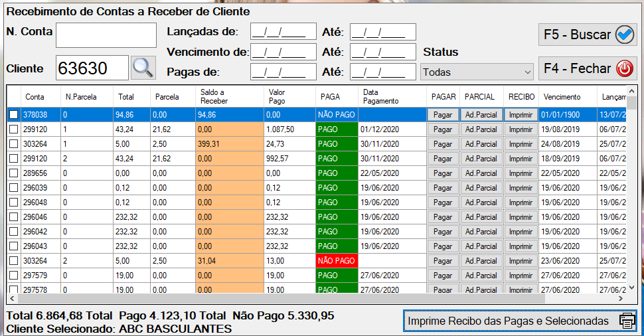Click the checkmark icon on F5 - Buscar
The image size is (644, 336).
625,35
